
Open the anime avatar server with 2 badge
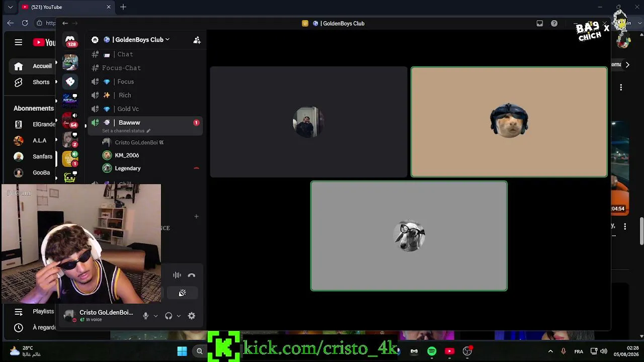click(x=70, y=140)
